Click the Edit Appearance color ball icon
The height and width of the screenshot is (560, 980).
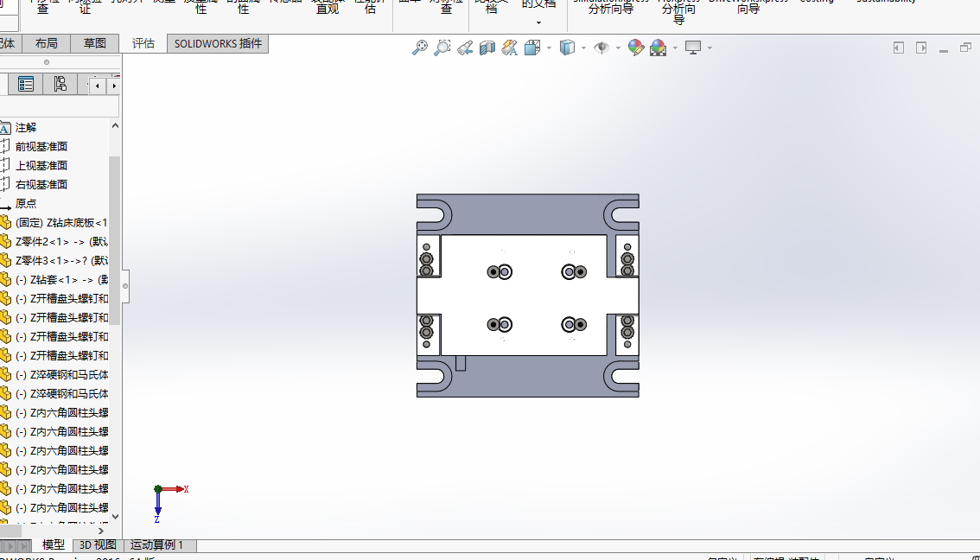click(x=636, y=48)
